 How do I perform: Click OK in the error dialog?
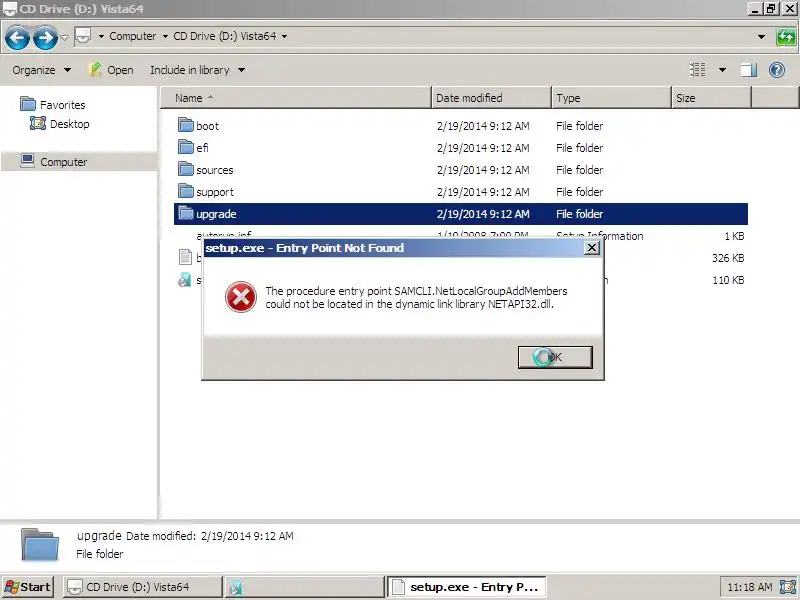pyautogui.click(x=555, y=357)
